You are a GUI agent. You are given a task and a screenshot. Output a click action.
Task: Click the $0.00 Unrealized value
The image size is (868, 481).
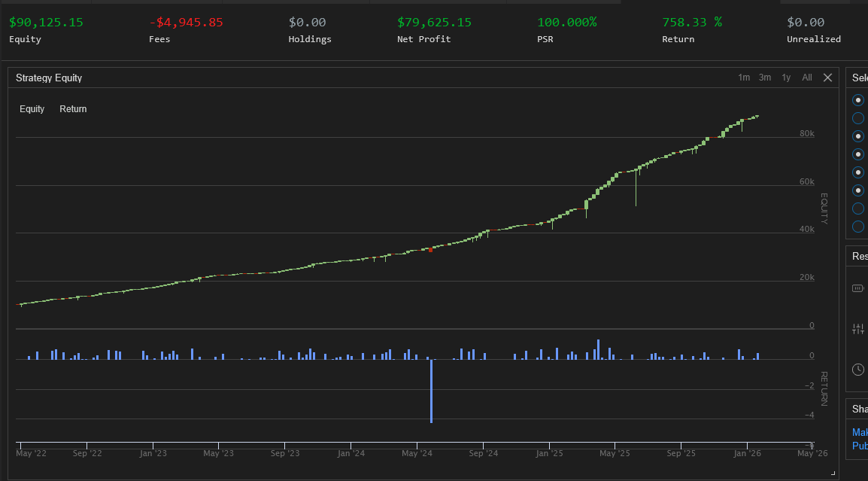point(806,22)
